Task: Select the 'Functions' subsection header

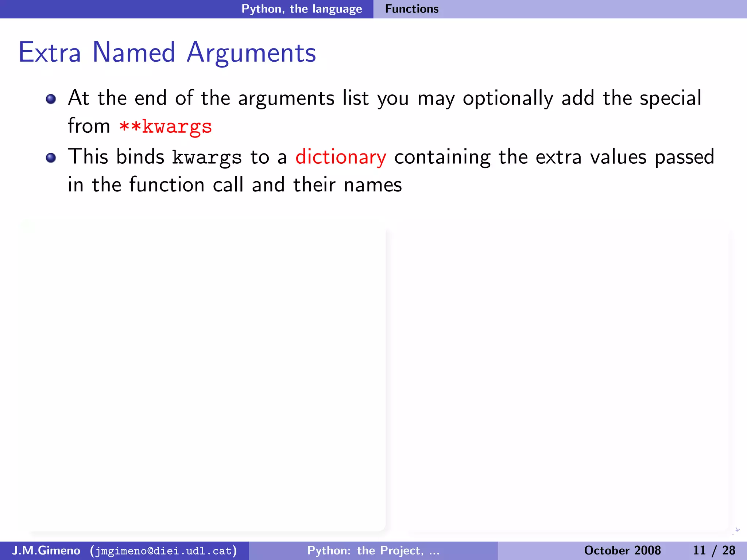Action: point(412,9)
